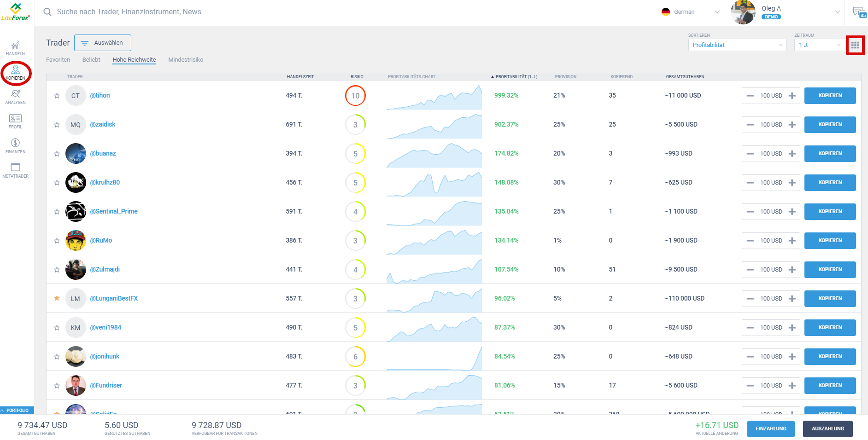Open the METATRADER section
868x440 pixels.
click(15, 171)
